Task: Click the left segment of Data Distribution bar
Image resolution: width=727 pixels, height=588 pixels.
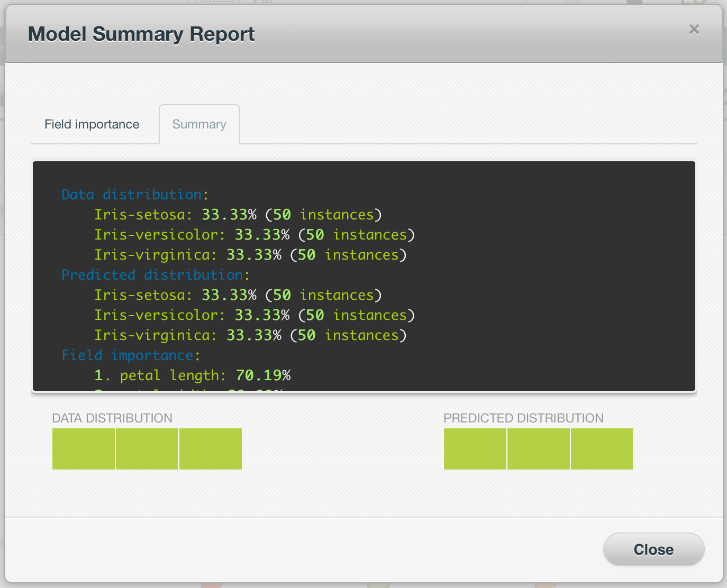Action: 84,449
